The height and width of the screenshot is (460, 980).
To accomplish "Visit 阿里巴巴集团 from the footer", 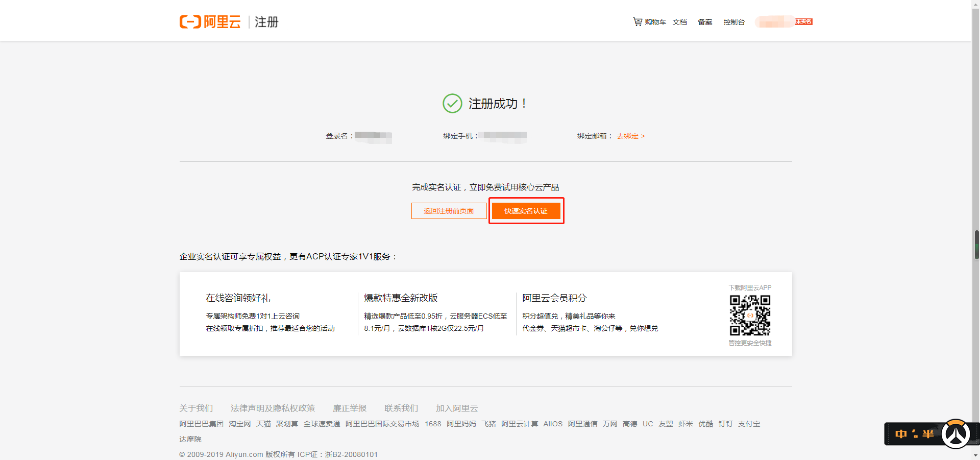I will (201, 424).
